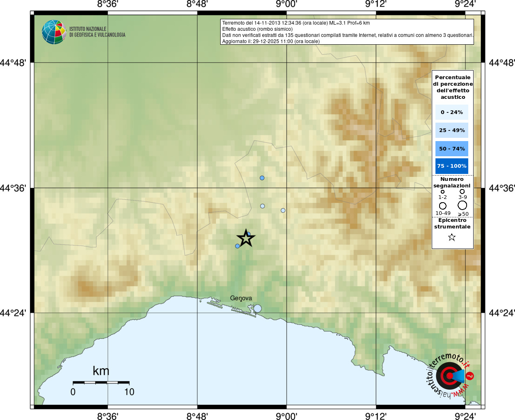This screenshot has width=515, height=420.
Task: Click the epicenter star in the legend
Action: 452,237
